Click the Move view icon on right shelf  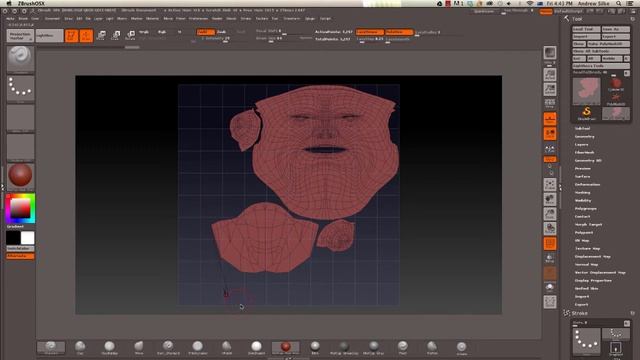550,199
